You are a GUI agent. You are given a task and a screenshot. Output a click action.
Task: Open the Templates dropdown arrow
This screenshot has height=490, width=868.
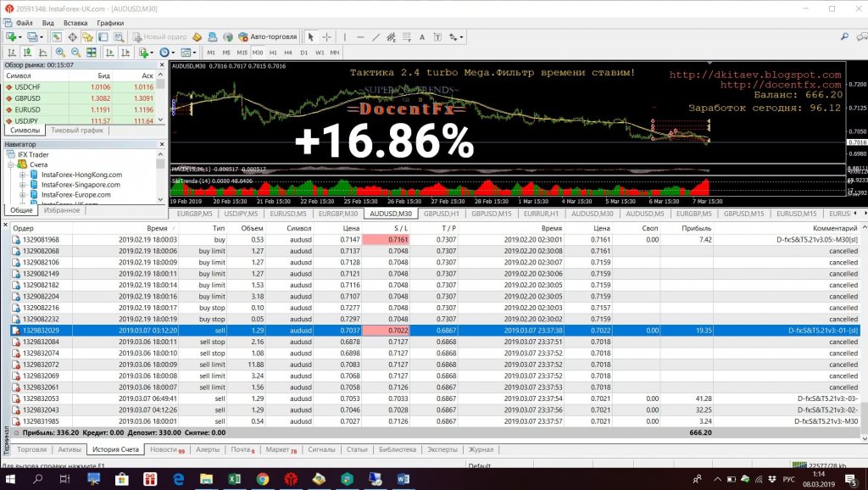[x=194, y=53]
